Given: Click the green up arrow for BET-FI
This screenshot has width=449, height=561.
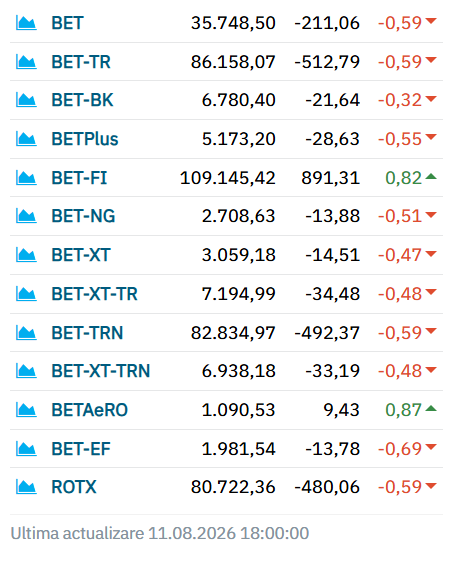Looking at the screenshot, I should click(x=431, y=176).
